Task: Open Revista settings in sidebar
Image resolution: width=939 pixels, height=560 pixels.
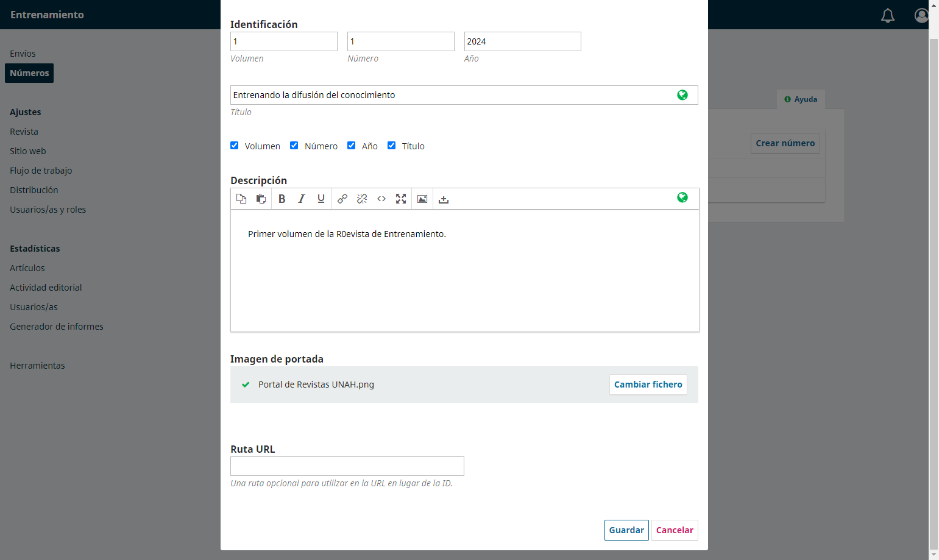Action: pos(24,132)
